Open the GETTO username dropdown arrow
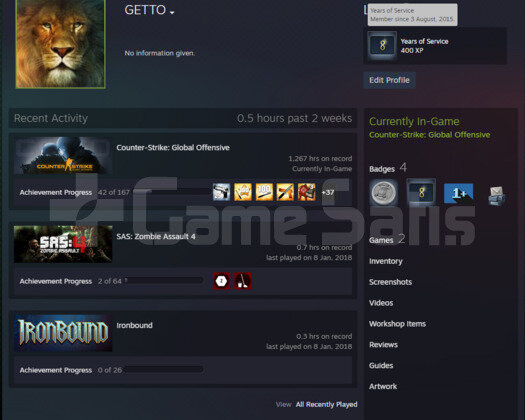The height and width of the screenshot is (420, 525). (x=172, y=13)
